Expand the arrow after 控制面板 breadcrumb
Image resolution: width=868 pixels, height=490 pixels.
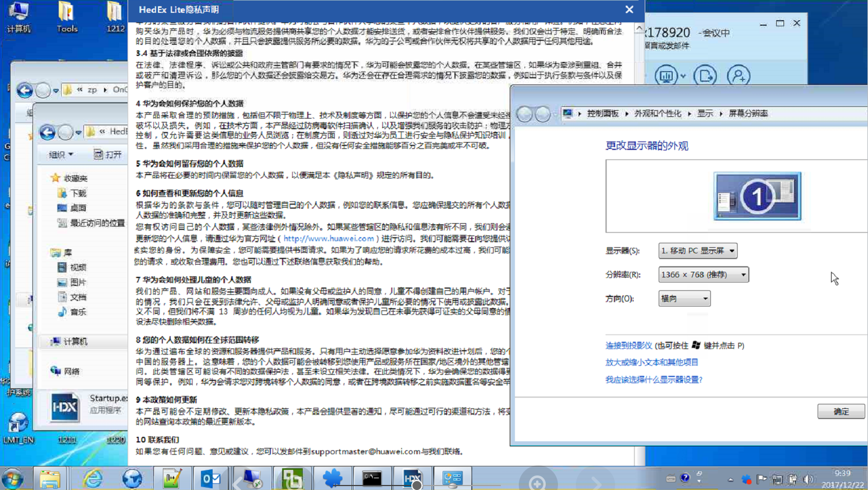[x=627, y=114]
